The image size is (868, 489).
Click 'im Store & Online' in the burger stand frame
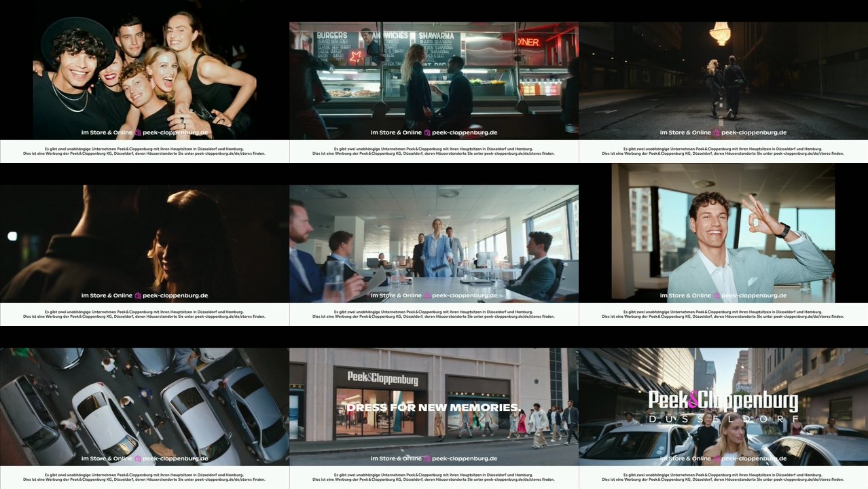tap(396, 132)
